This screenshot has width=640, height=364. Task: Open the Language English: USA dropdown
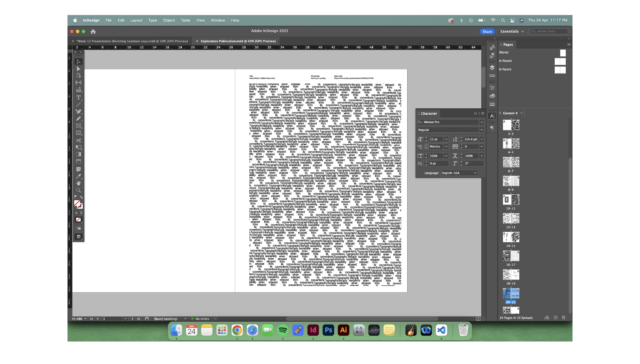point(459,173)
